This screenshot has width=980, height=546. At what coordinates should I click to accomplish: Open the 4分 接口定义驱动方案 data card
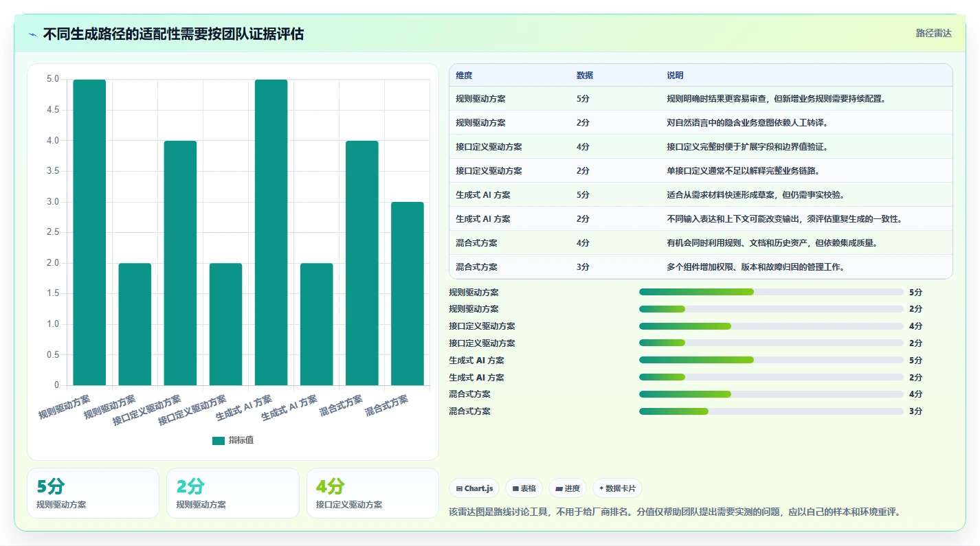[x=372, y=493]
